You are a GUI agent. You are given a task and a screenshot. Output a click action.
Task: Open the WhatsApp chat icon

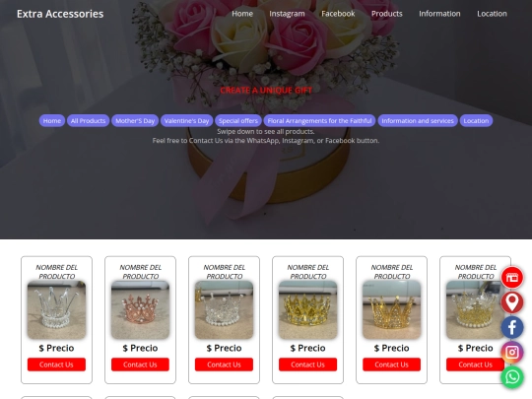[x=512, y=377]
